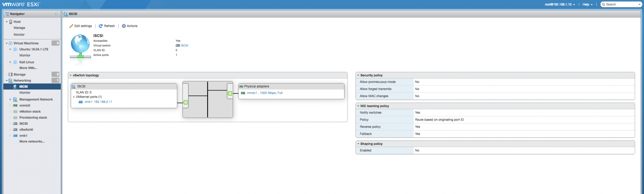Expand the Storage tree node

[7, 75]
